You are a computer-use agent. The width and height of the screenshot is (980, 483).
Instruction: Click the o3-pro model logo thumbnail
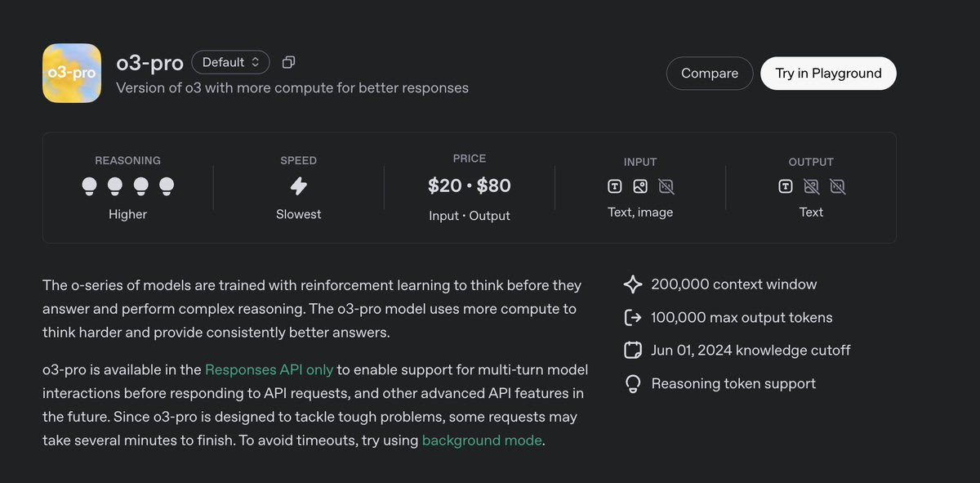pos(72,73)
